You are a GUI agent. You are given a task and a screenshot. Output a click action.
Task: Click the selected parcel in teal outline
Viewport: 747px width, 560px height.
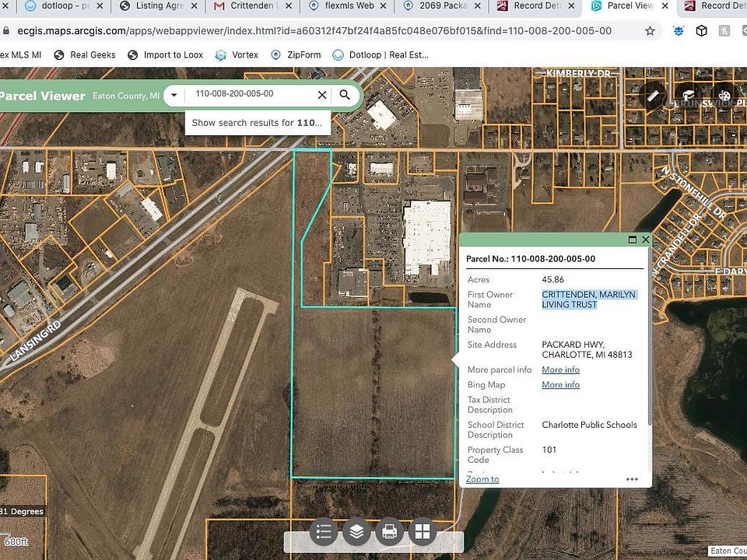tap(373, 392)
